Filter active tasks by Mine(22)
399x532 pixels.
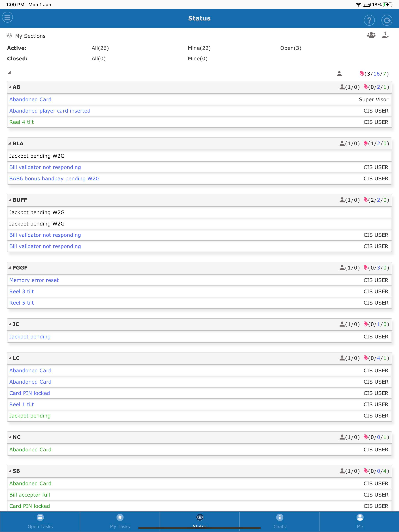point(199,48)
